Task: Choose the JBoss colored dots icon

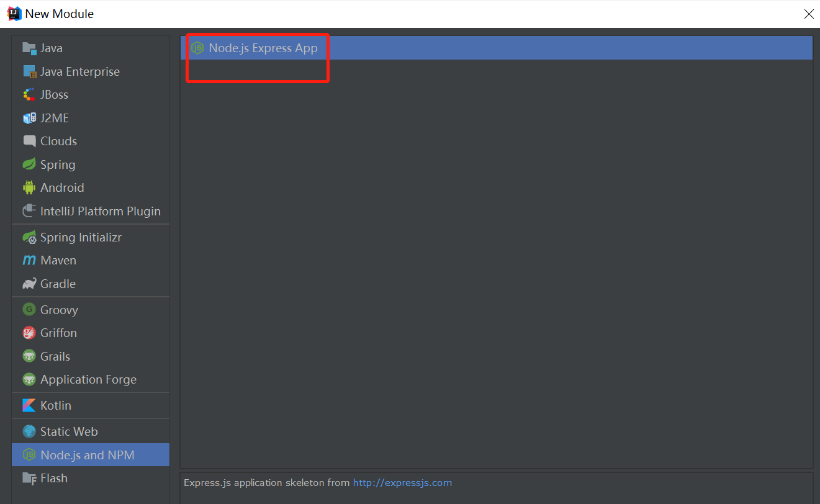Action: [29, 94]
